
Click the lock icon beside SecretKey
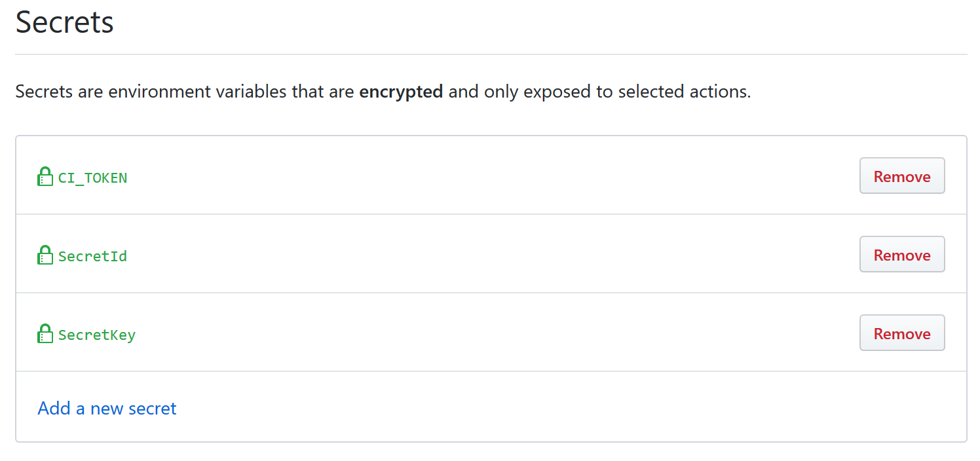pos(45,334)
